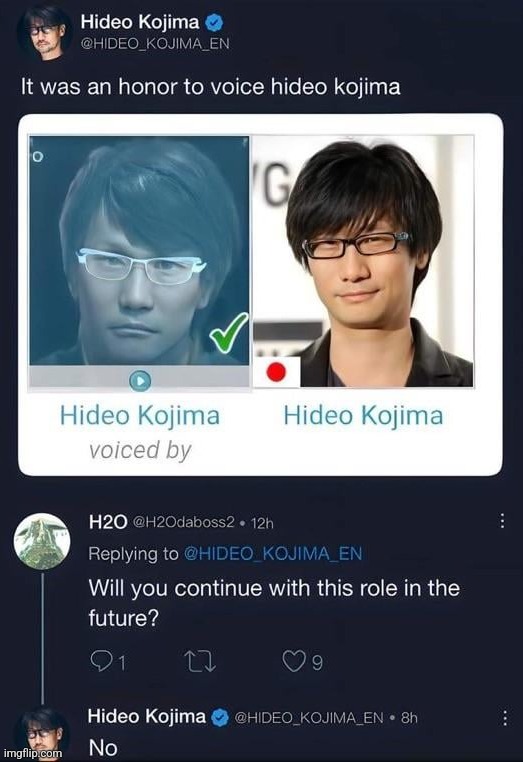Like H2O's reply with the heart icon
Image resolution: width=523 pixels, height=762 pixels.
click(x=294, y=662)
